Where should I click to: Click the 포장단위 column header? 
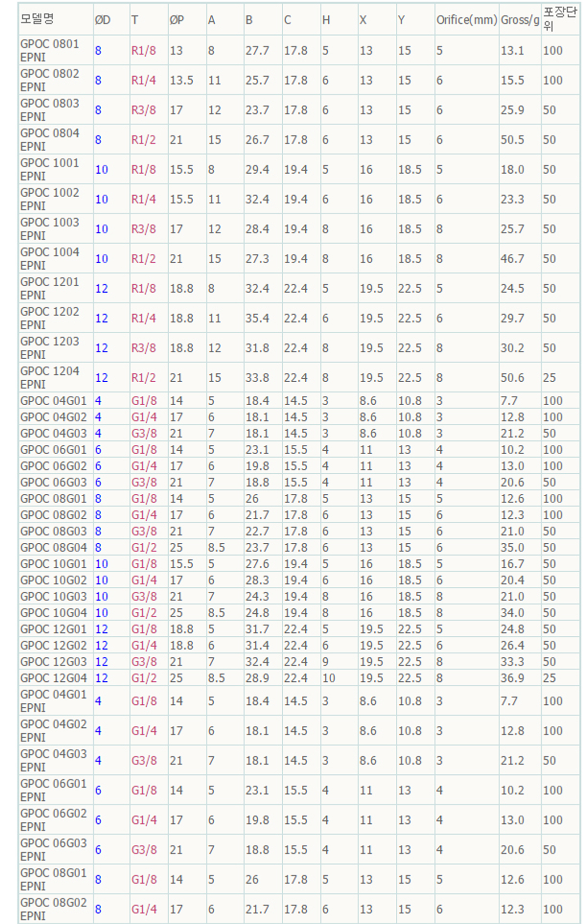[x=560, y=19]
